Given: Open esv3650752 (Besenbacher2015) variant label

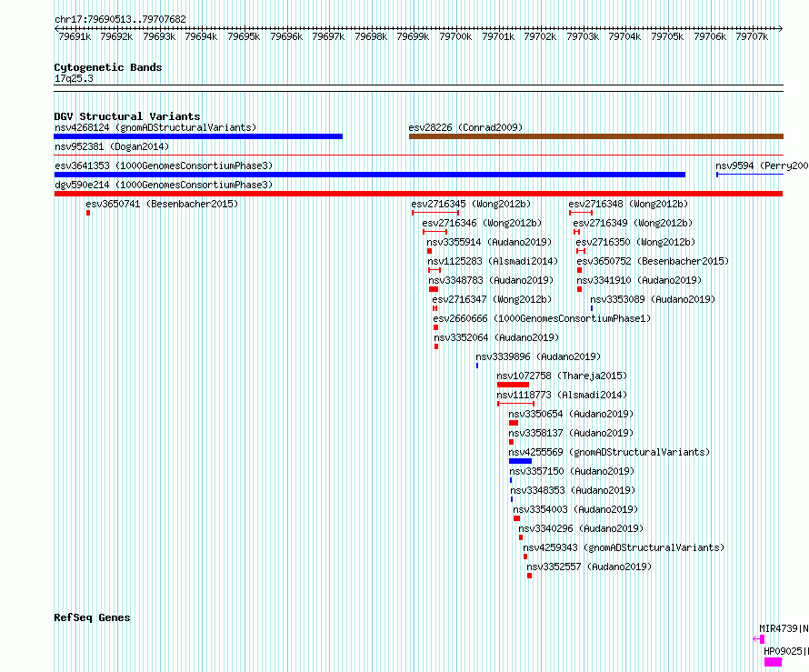Looking at the screenshot, I should tap(654, 261).
